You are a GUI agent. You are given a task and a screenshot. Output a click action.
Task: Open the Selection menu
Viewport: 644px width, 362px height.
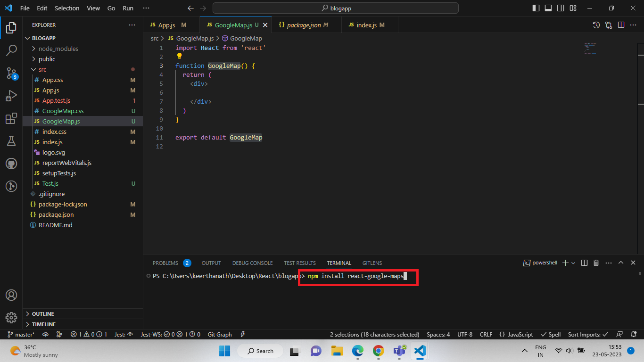[67, 8]
